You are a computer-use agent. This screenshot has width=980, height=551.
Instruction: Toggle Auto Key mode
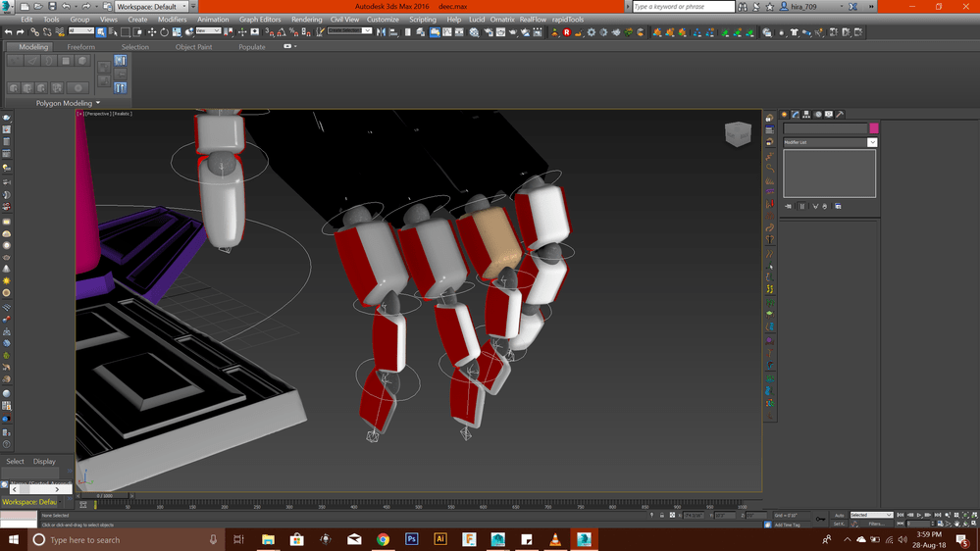click(x=840, y=515)
